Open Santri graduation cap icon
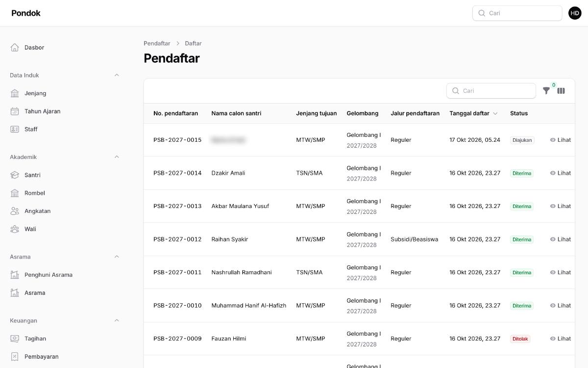This screenshot has height=368, width=588. (x=15, y=175)
